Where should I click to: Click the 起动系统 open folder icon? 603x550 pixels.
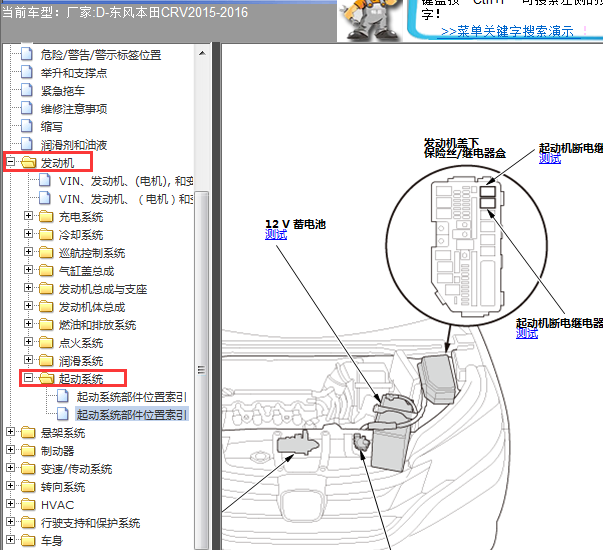pos(47,378)
